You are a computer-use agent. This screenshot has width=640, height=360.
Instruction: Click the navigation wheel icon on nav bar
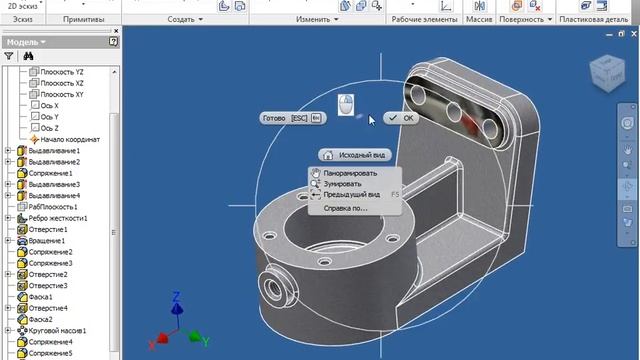click(x=627, y=123)
